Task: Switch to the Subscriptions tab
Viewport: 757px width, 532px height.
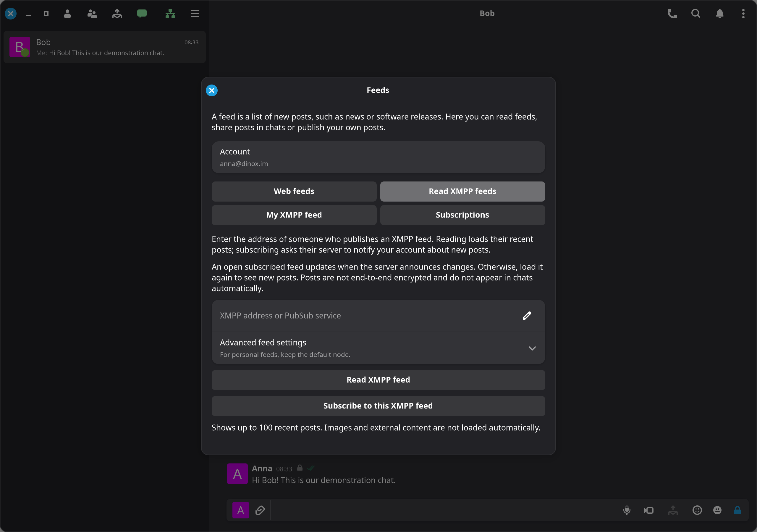Action: [x=462, y=215]
